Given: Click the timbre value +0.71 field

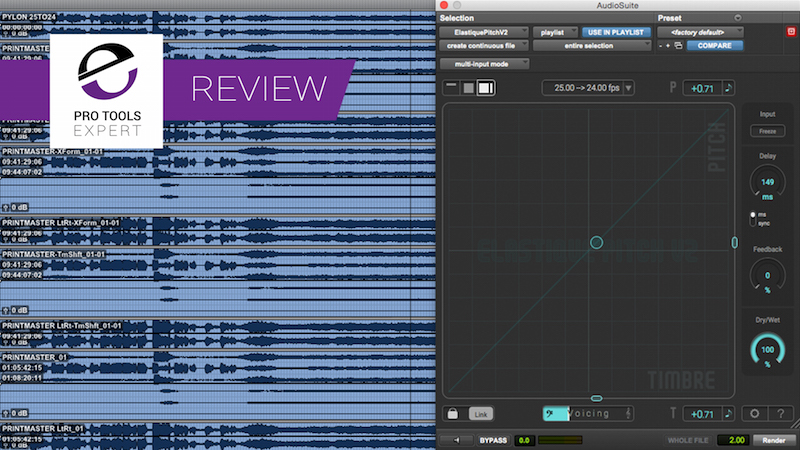Looking at the screenshot, I should click(702, 414).
